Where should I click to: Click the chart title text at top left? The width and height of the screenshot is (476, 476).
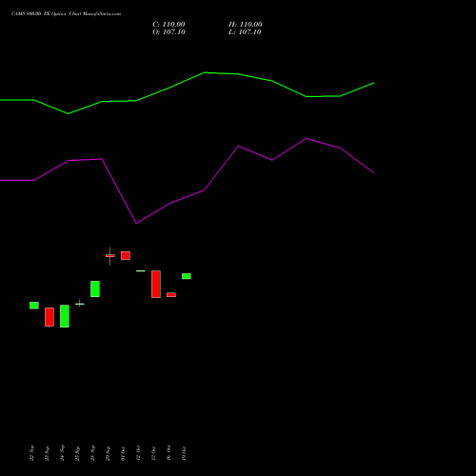[x=66, y=14]
